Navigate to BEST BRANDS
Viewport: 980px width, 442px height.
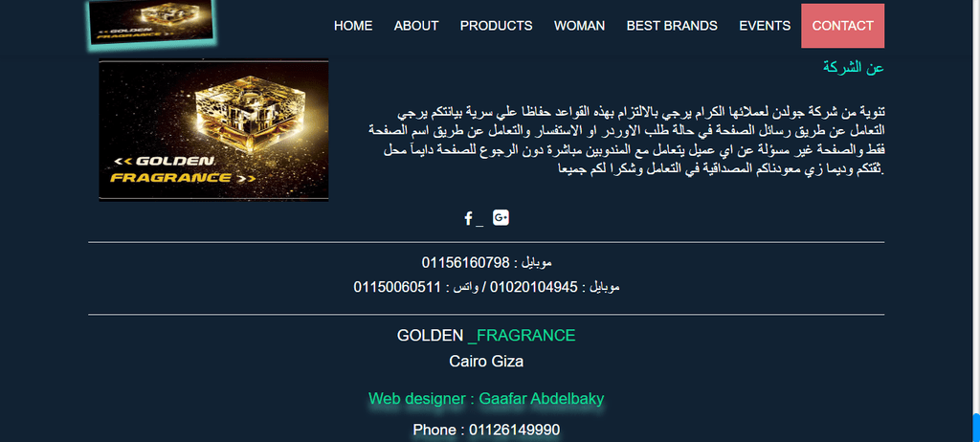click(672, 26)
